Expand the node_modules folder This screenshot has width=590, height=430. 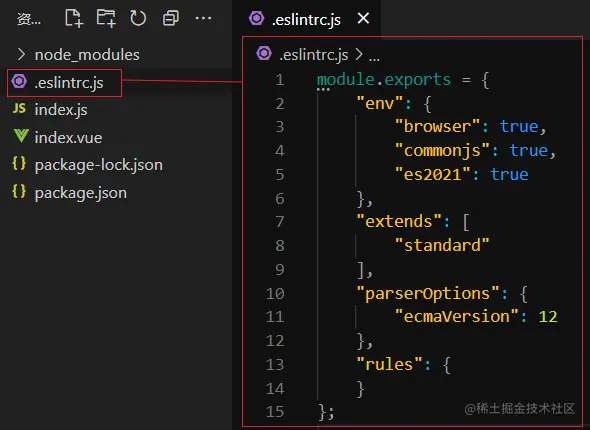pos(21,54)
